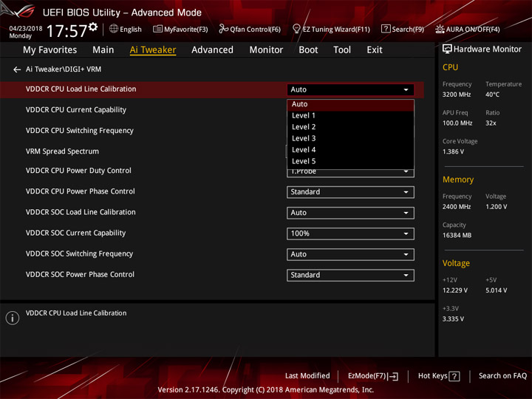Select VDDCR CPU Power Duty Control label
This screenshot has height=399, width=532.
pos(78,171)
